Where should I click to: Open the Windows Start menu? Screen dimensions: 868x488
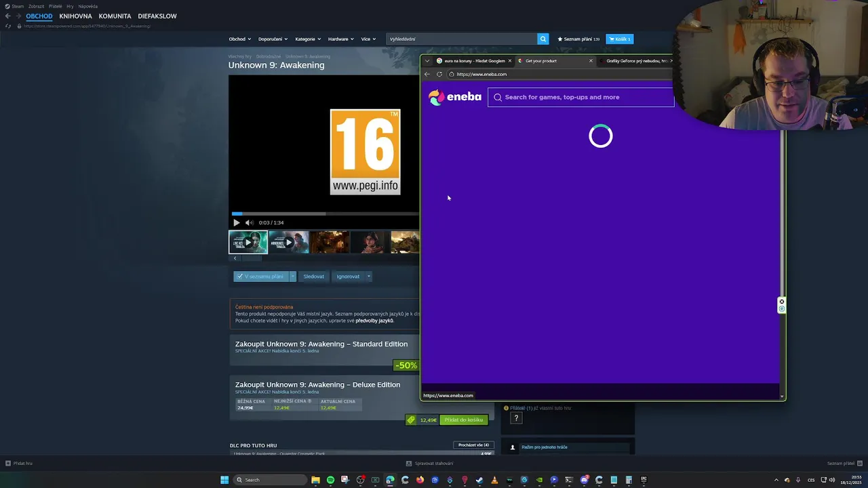pos(224,480)
